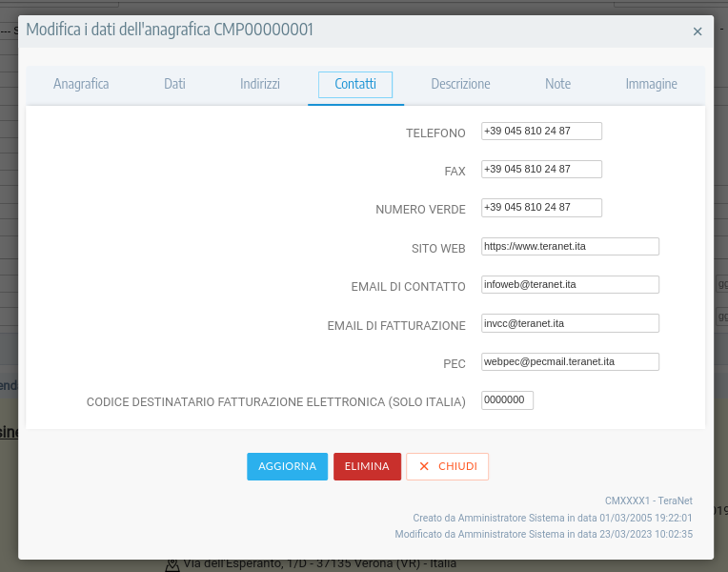Image resolution: width=728 pixels, height=572 pixels.
Task: Click the PEC email field
Action: point(570,361)
